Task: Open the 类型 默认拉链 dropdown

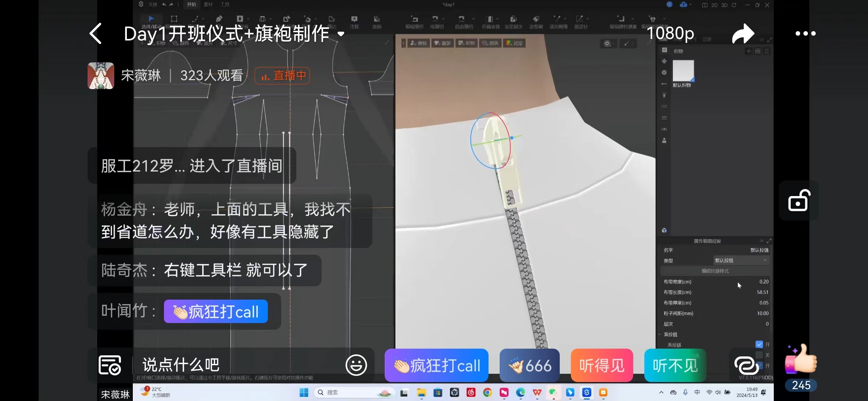Action: point(741,260)
